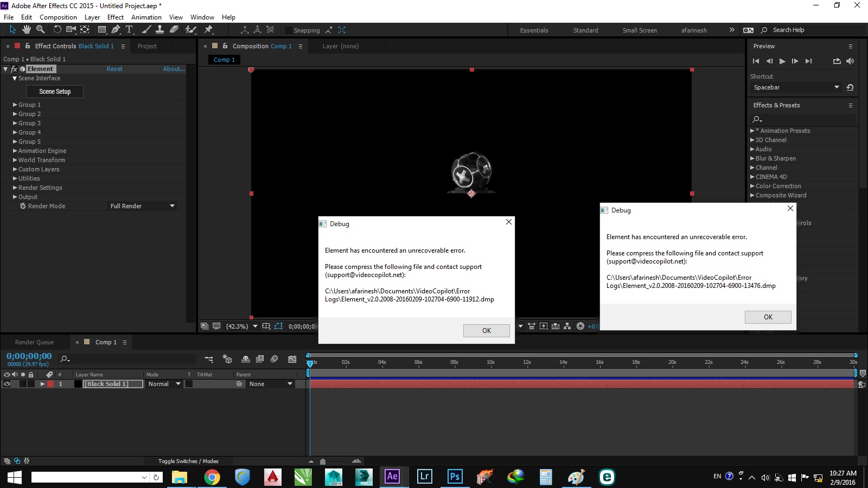Viewport: 868px width, 488px height.
Task: Select the Unified Camera tool
Action: click(71, 29)
